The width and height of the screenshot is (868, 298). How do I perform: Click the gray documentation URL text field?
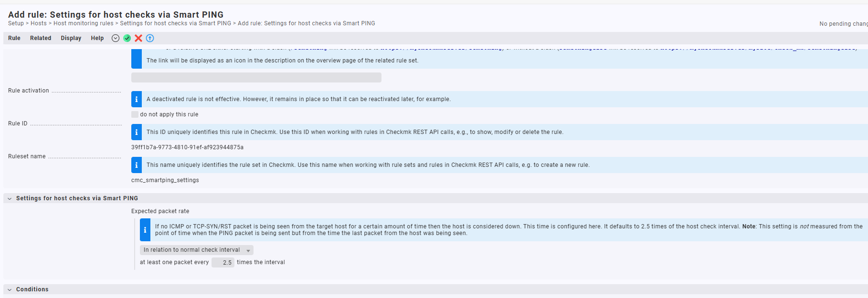coord(256,77)
